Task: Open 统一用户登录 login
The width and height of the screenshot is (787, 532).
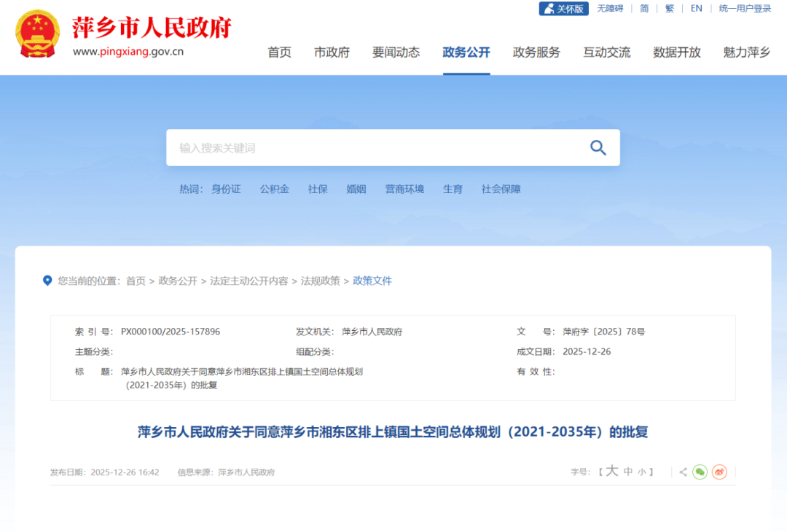Action: tap(745, 9)
